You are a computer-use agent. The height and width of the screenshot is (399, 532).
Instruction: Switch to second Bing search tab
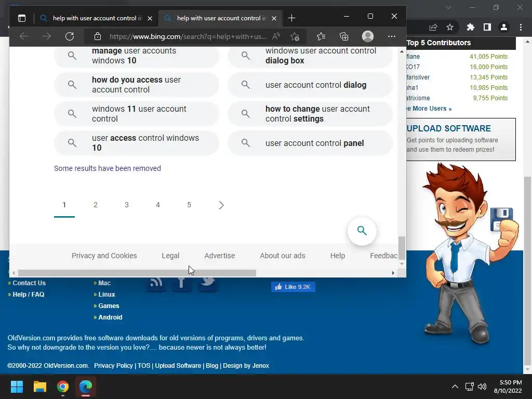[x=220, y=18]
